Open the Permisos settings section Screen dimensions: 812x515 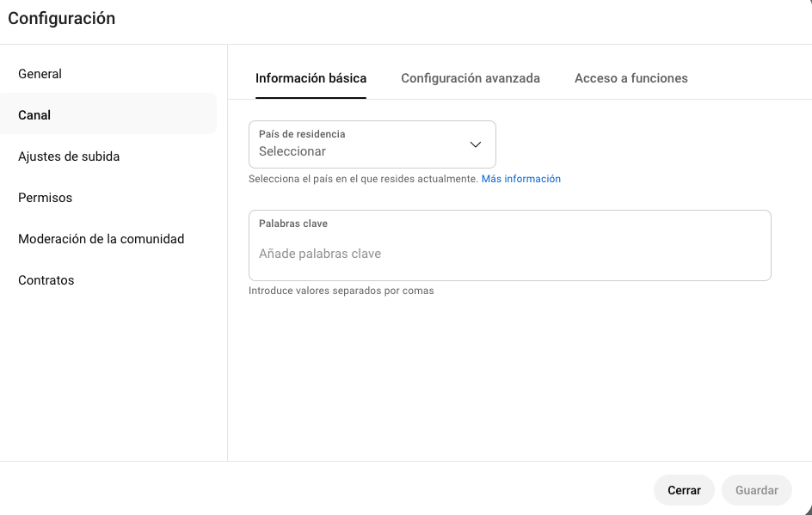click(x=45, y=197)
